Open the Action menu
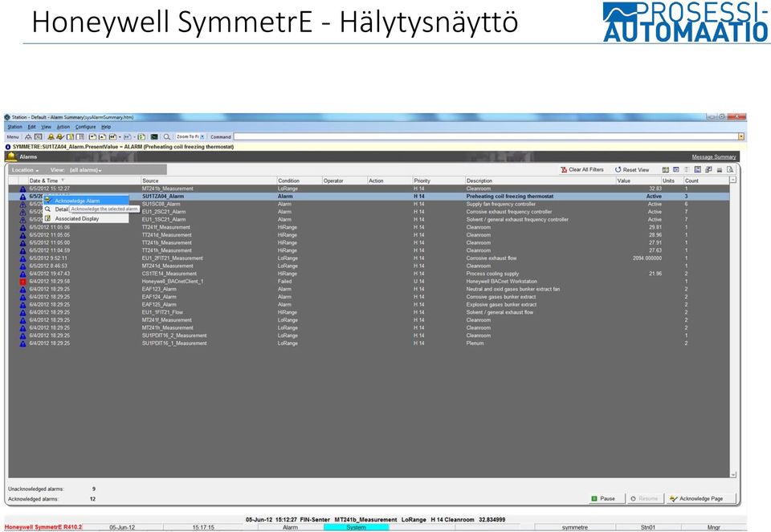The width and height of the screenshot is (771, 532). [x=63, y=127]
